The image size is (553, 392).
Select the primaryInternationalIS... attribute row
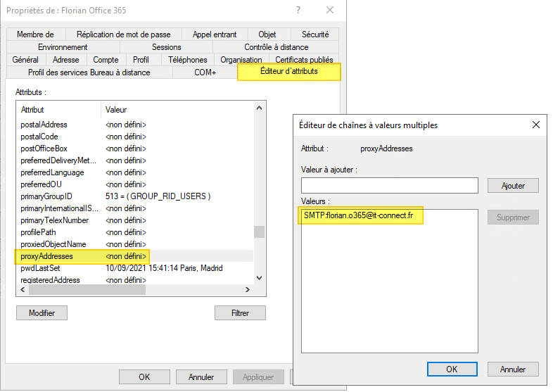tap(135, 208)
